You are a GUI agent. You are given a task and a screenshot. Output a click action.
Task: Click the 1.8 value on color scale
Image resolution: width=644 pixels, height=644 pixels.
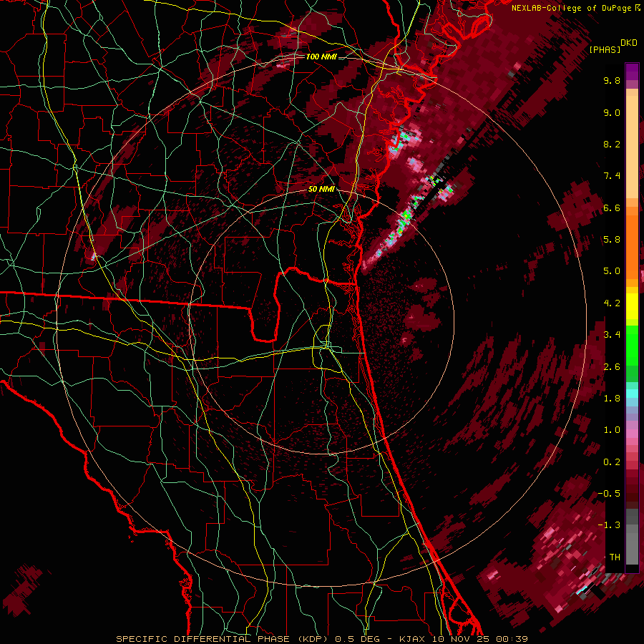(x=612, y=399)
